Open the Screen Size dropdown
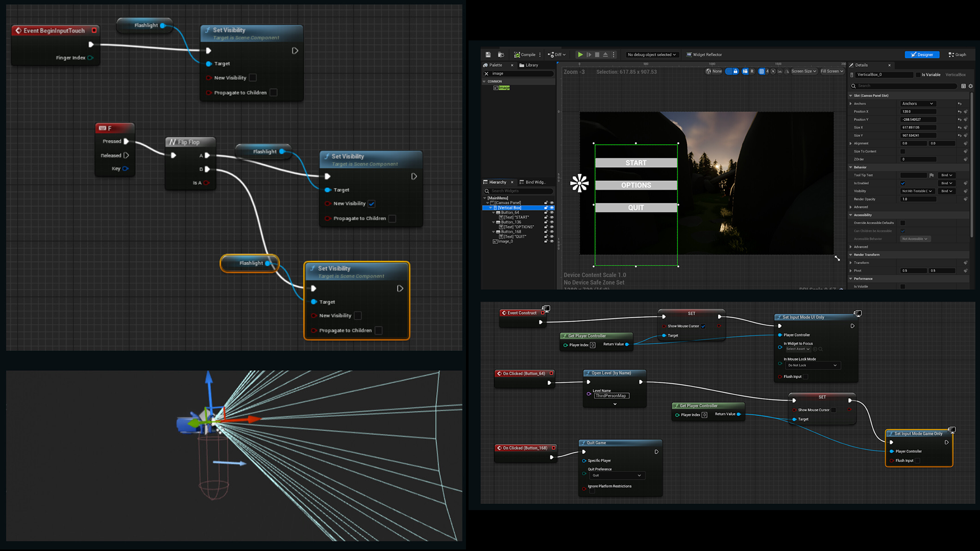980x551 pixels. click(804, 71)
